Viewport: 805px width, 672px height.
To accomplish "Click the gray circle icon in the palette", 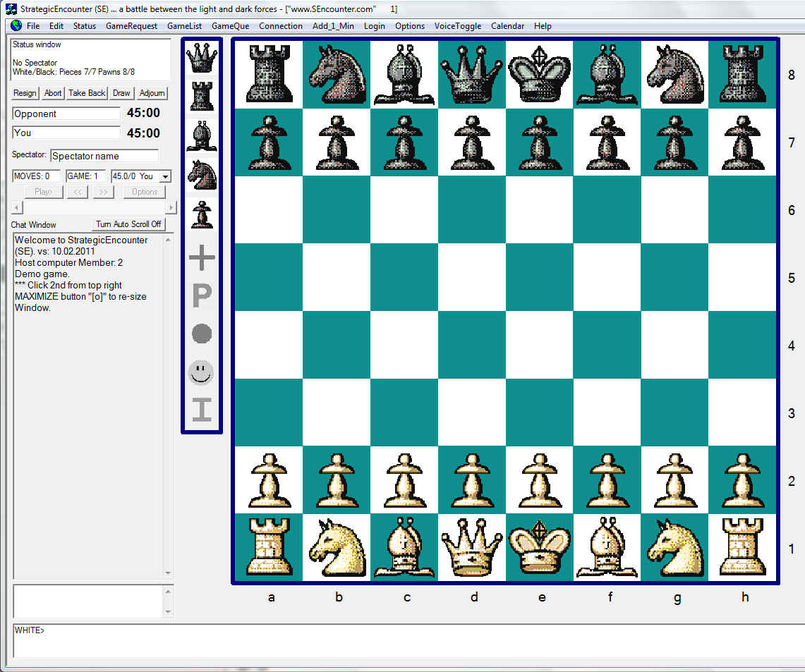I will point(202,334).
